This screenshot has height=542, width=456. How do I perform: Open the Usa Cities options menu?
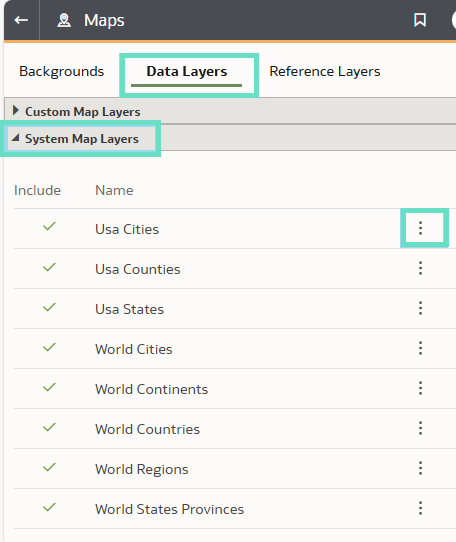tap(420, 228)
